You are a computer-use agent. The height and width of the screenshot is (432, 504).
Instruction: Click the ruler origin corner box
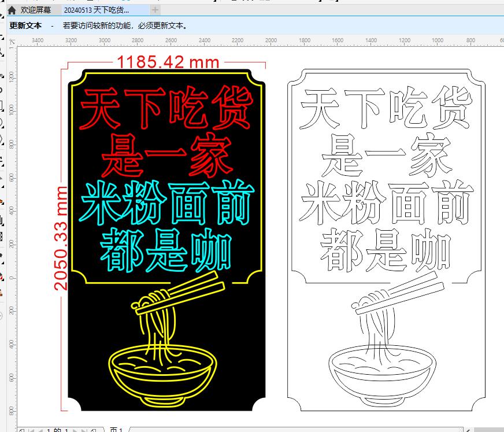12,40
